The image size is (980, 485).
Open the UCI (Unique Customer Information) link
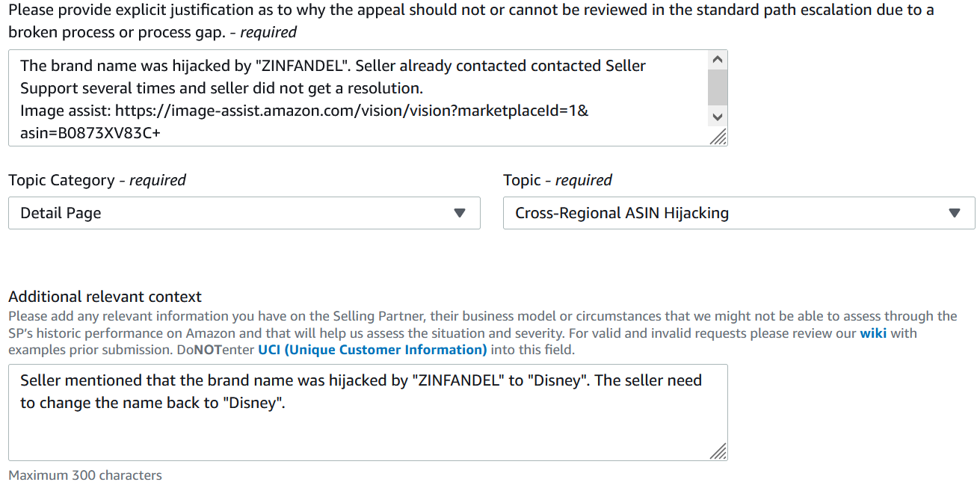click(x=372, y=350)
